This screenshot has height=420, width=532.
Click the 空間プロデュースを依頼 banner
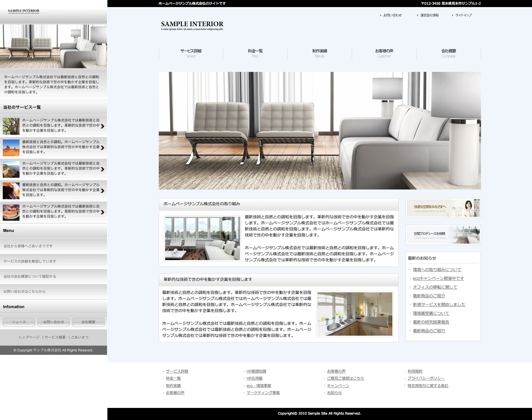pyautogui.click(x=443, y=235)
